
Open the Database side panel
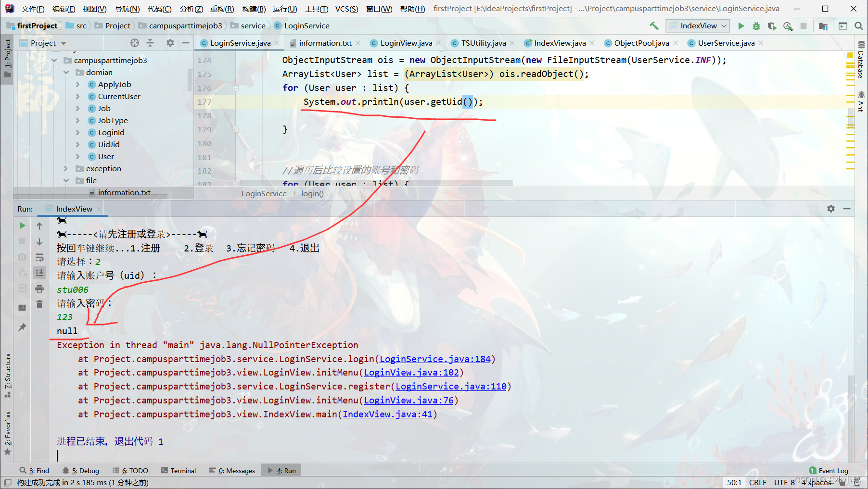(861, 60)
